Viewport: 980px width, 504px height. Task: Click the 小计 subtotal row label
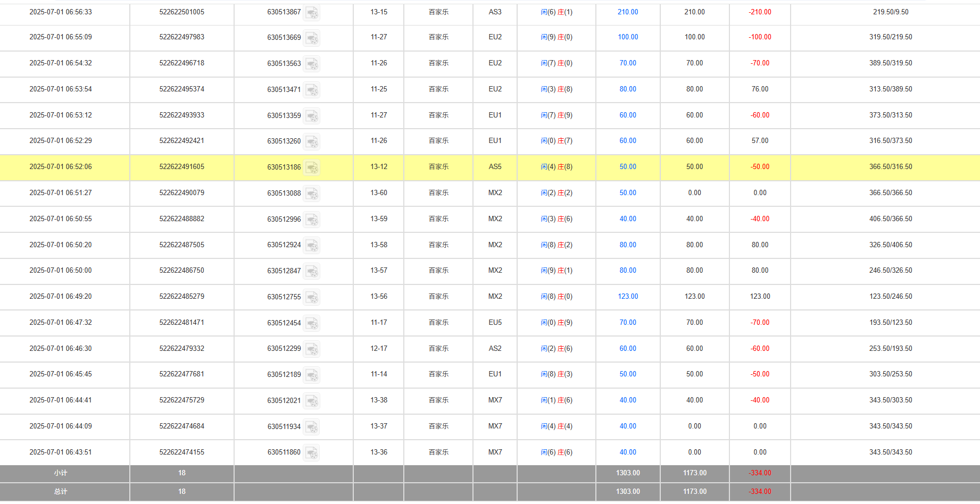pyautogui.click(x=61, y=473)
